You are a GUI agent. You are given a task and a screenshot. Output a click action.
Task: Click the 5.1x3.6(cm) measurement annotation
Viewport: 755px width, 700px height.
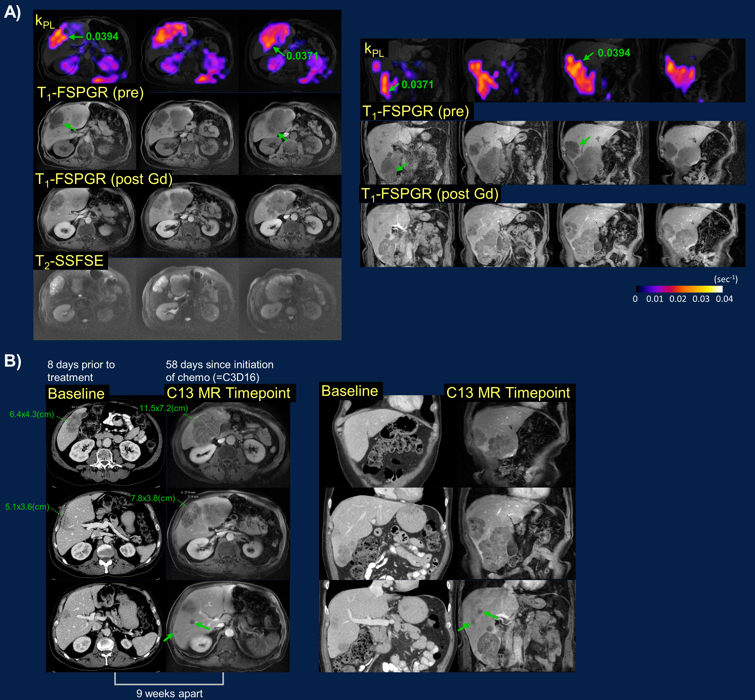27,507
